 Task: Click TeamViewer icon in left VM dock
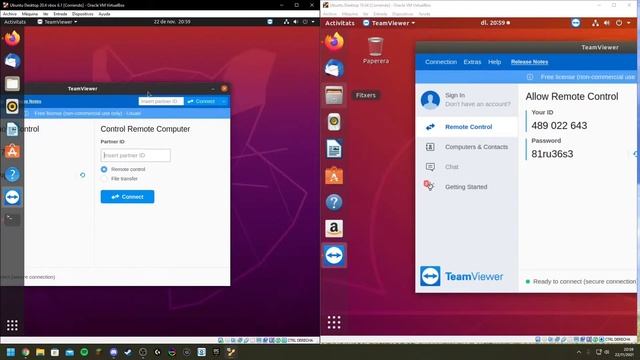pos(12,197)
